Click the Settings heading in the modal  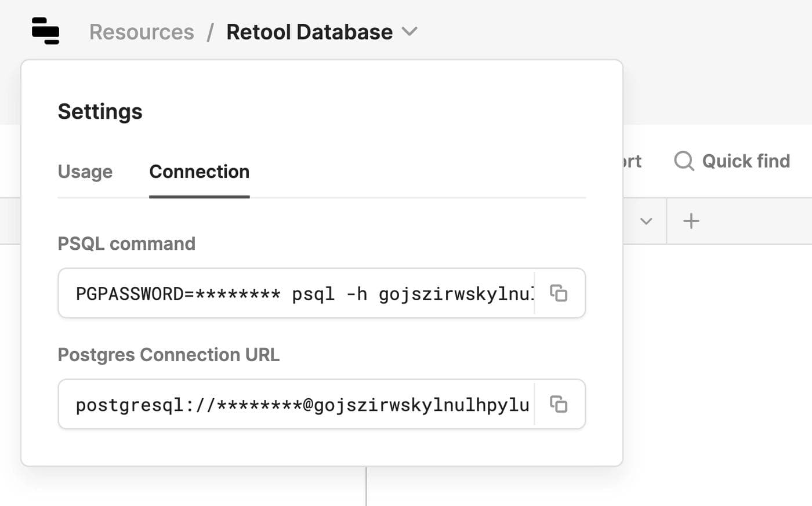pos(100,111)
